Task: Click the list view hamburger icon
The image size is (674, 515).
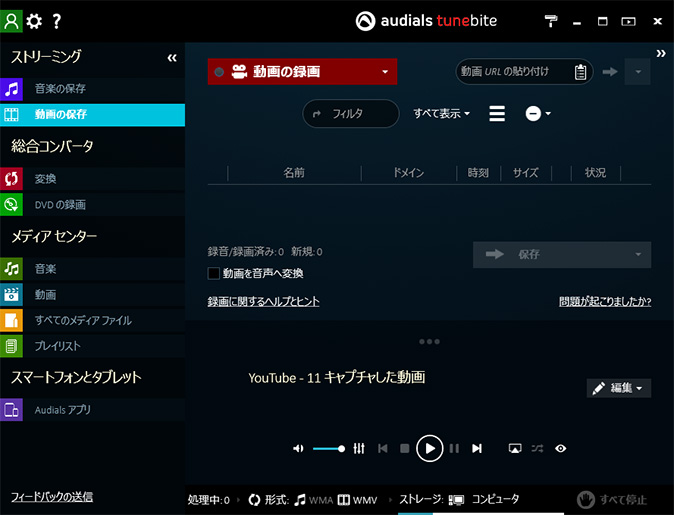Action: 497,113
